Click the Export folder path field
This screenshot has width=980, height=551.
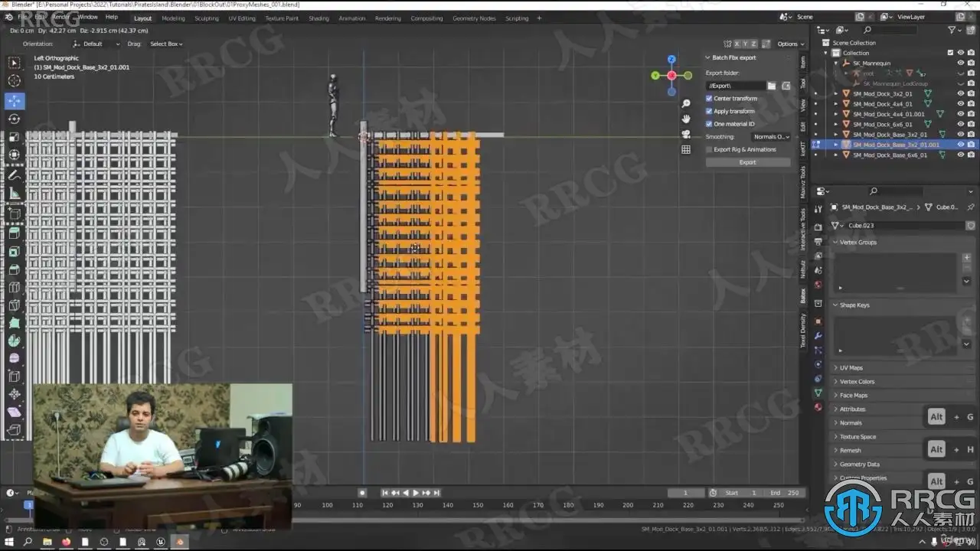735,86
